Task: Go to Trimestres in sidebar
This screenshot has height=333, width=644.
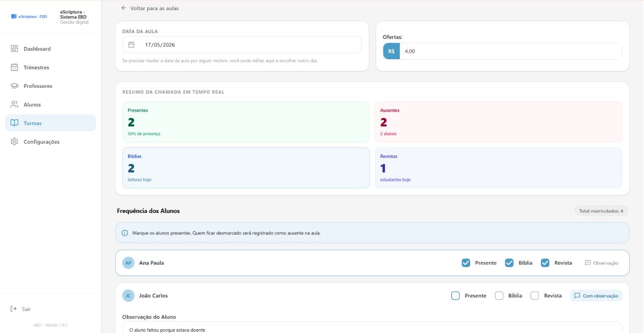Action: click(x=51, y=67)
